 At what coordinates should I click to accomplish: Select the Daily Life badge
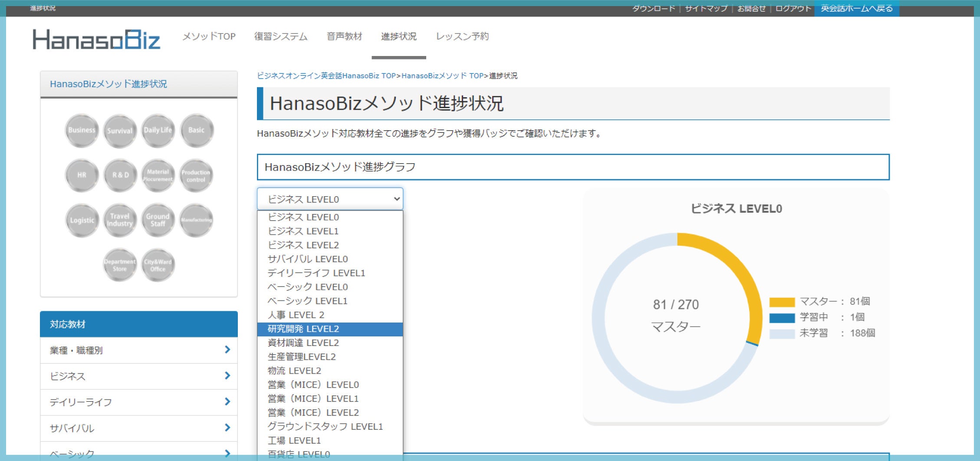(x=158, y=130)
